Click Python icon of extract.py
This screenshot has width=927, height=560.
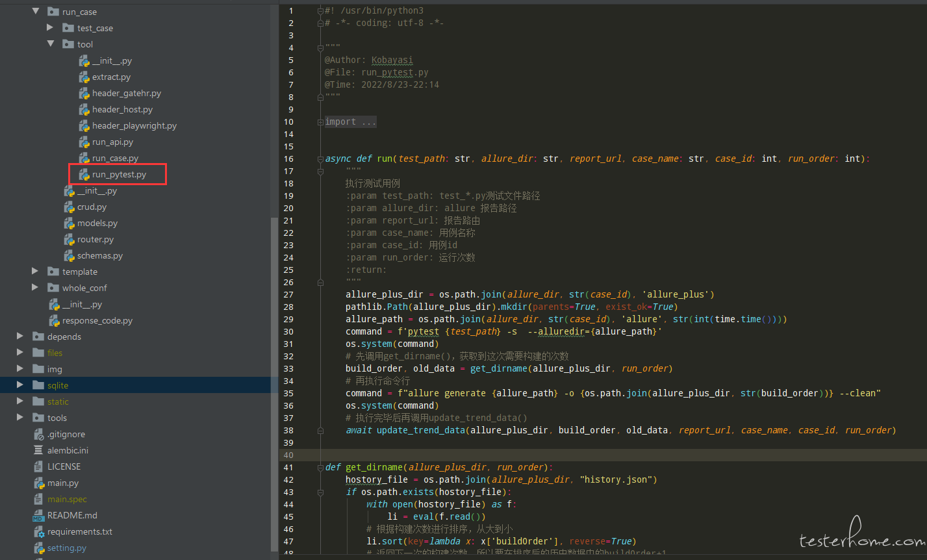click(x=84, y=77)
